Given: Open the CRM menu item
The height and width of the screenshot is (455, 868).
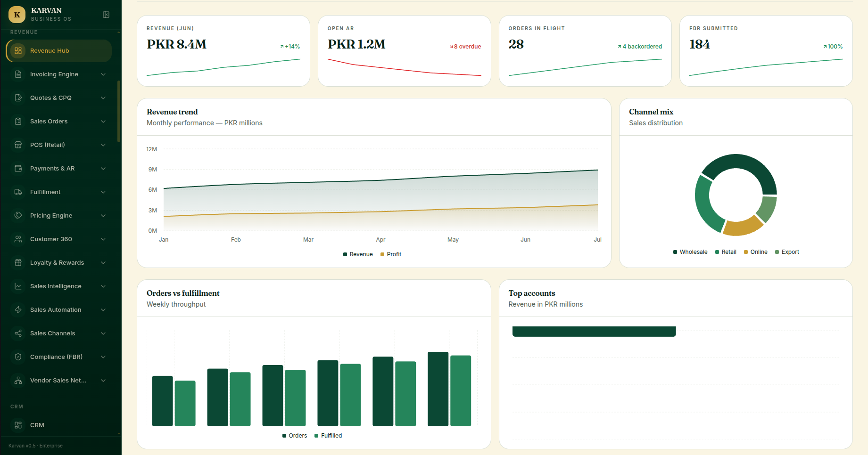Looking at the screenshot, I should 59,425.
